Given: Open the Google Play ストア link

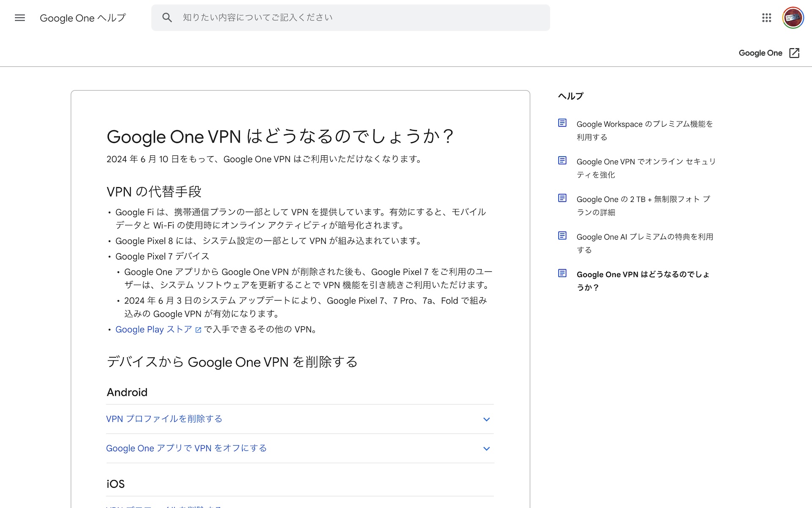Looking at the screenshot, I should click(153, 329).
